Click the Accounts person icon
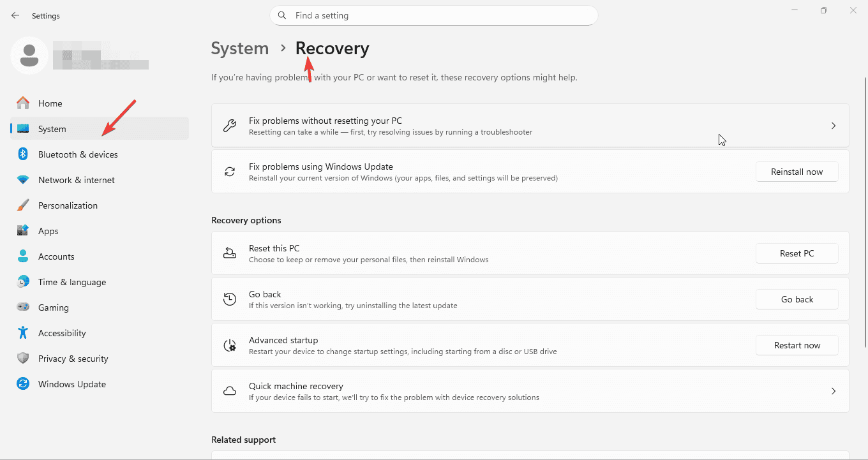This screenshot has height=460, width=868. pyautogui.click(x=23, y=256)
